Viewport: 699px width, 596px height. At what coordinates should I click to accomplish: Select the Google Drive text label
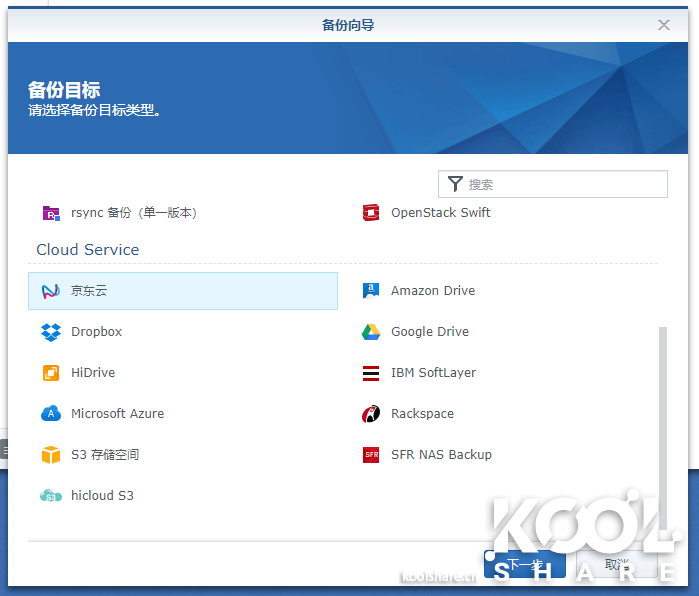click(430, 332)
